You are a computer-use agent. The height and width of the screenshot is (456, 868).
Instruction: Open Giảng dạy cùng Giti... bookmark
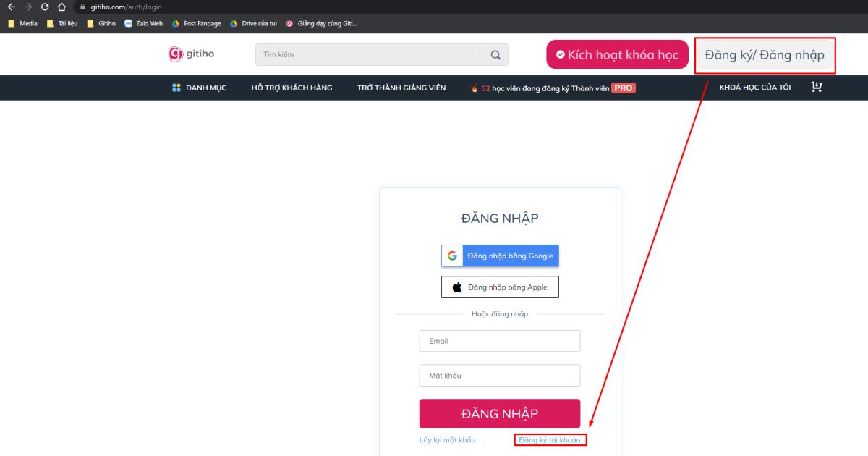(x=321, y=23)
